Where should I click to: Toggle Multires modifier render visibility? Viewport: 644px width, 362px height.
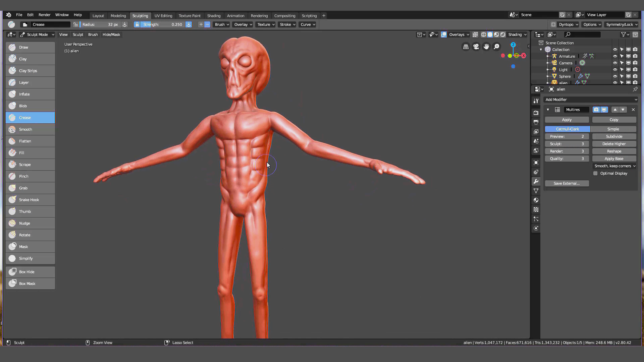[596, 110]
